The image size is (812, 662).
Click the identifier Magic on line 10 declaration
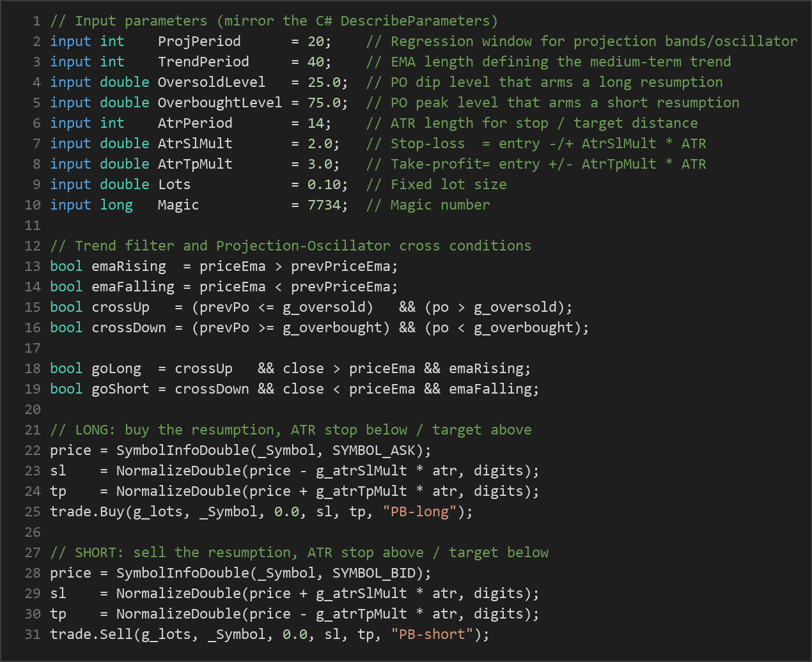coord(178,205)
